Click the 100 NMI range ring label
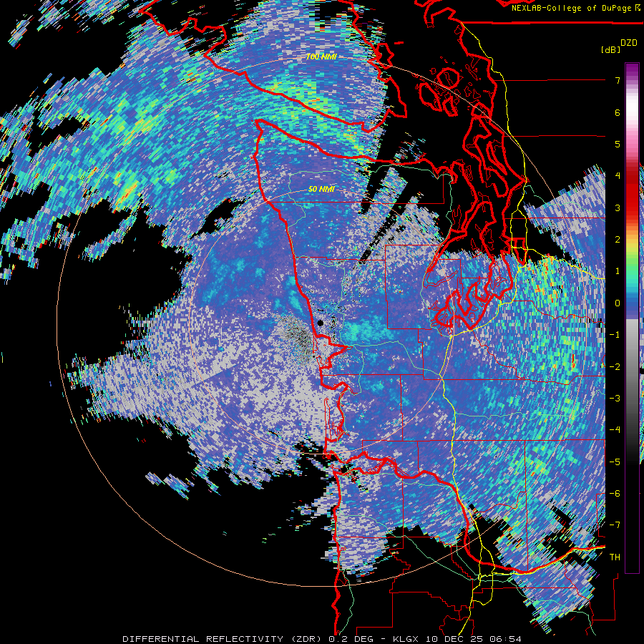644x644 pixels. (321, 57)
